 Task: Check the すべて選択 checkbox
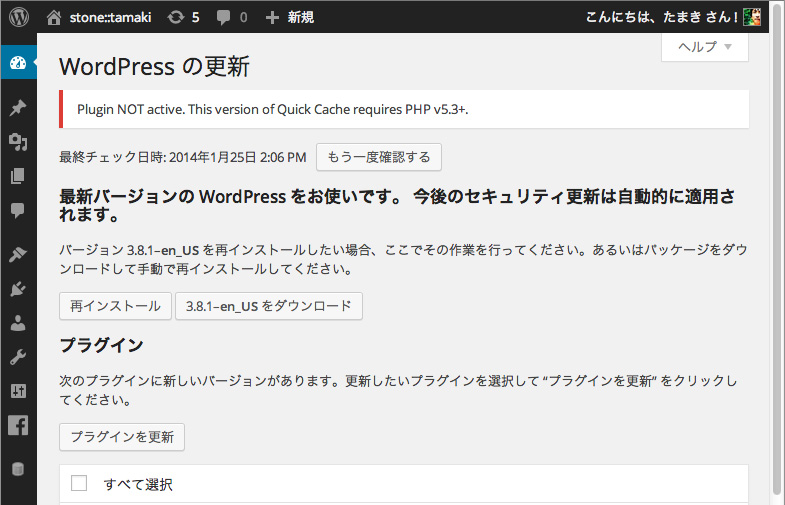click(80, 484)
